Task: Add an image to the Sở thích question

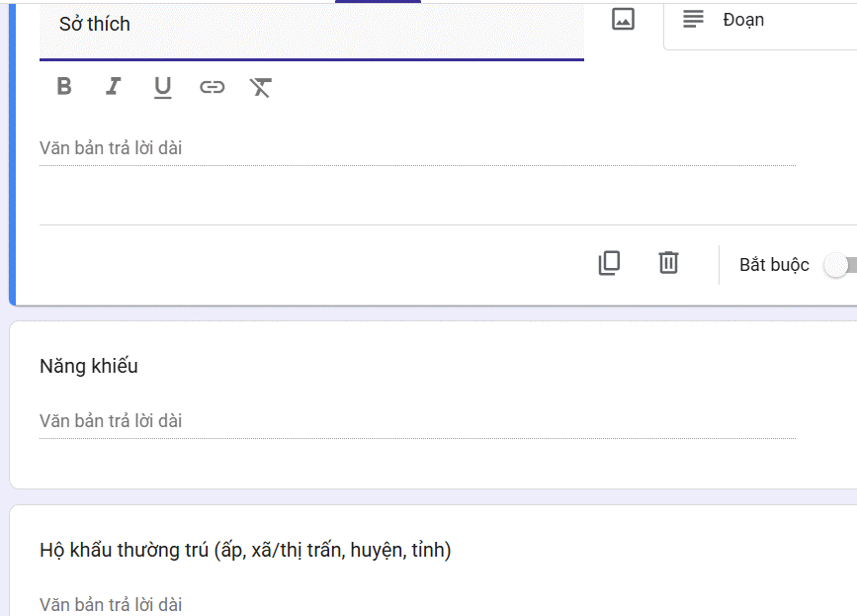Action: coord(623,20)
